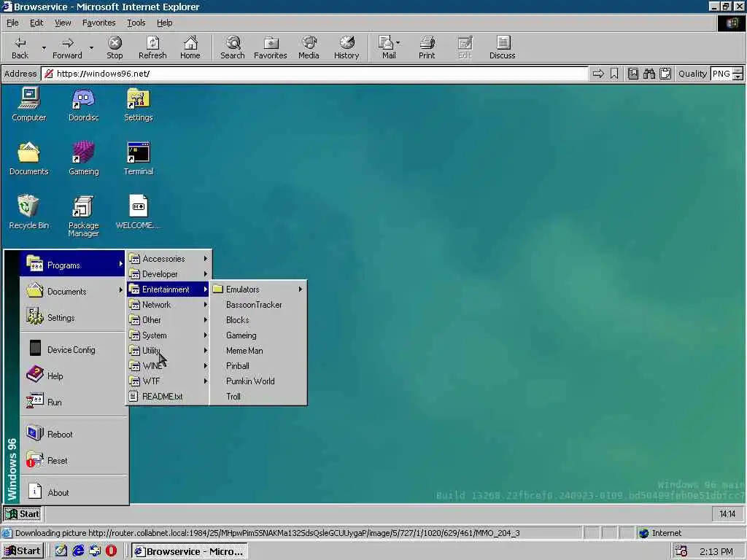Viewport: 747px width, 560px height.
Task: Open the Discuss toolbar button
Action: (x=502, y=47)
